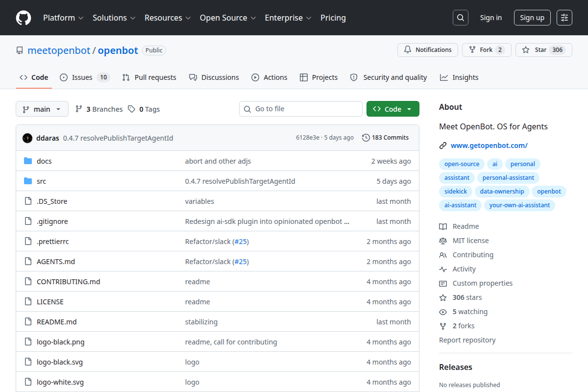Click Sign in
The image size is (588, 392).
tap(491, 18)
